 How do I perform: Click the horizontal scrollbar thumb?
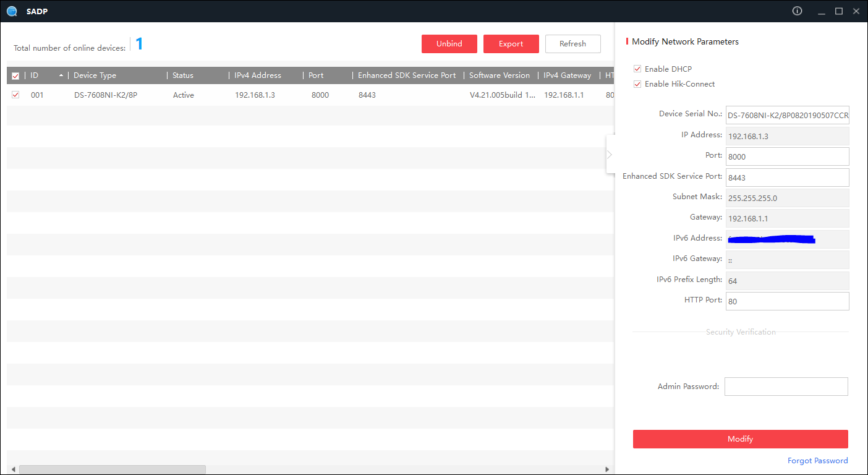[112, 469]
